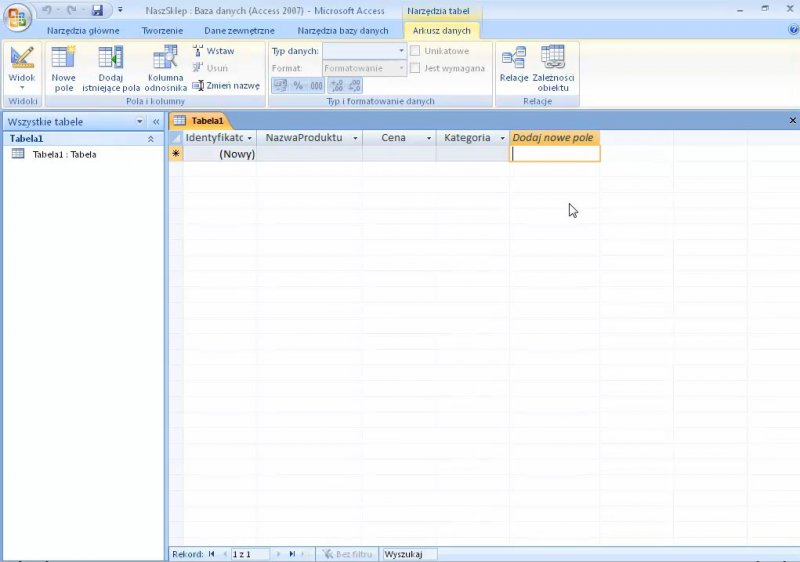
Task: Open the NazwaProduktu column dropdown arrow
Action: 355,138
